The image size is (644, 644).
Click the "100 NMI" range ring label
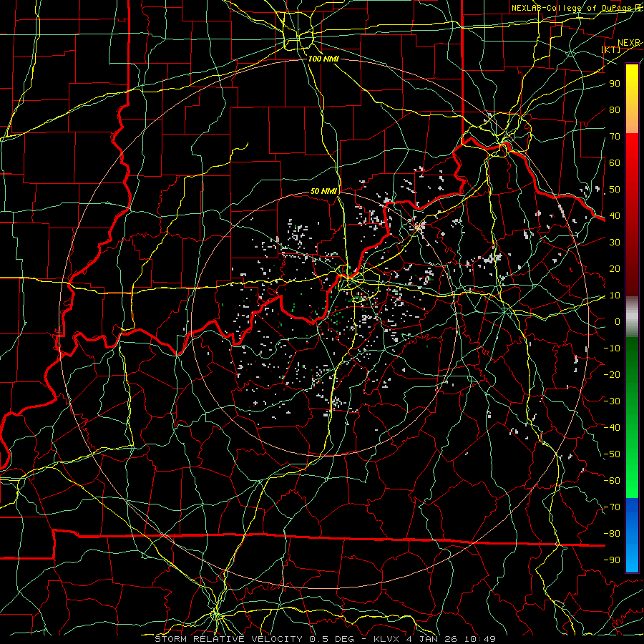point(323,59)
